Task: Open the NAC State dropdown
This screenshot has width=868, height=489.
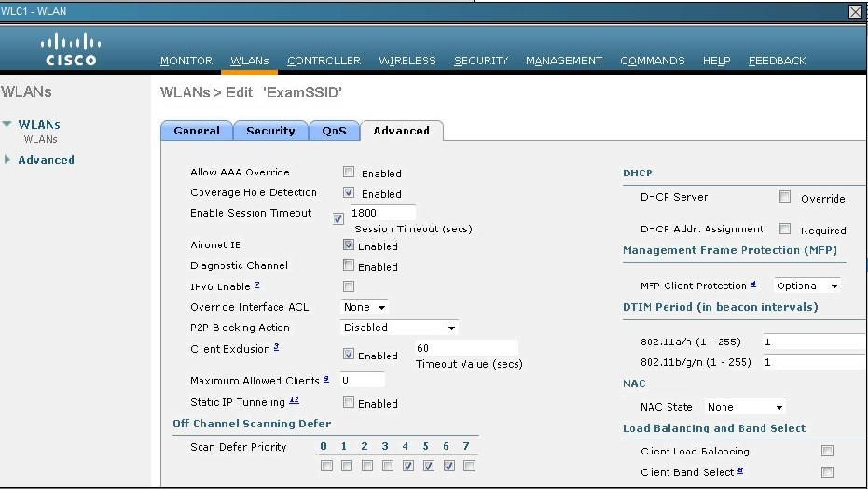Action: (x=745, y=407)
